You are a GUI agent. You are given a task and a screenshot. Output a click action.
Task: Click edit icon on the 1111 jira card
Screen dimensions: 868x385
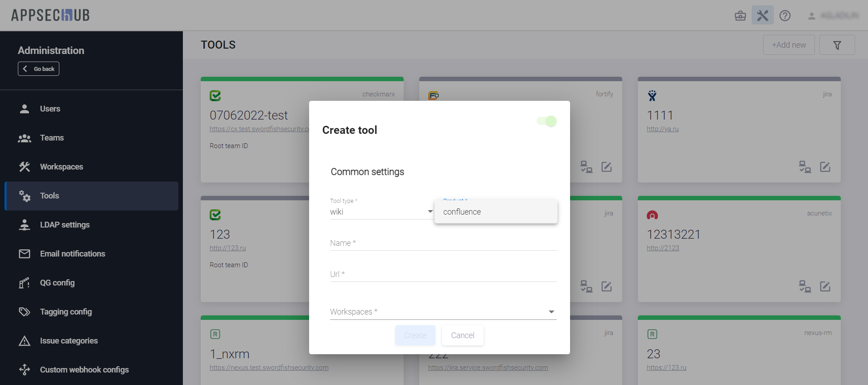point(825,167)
